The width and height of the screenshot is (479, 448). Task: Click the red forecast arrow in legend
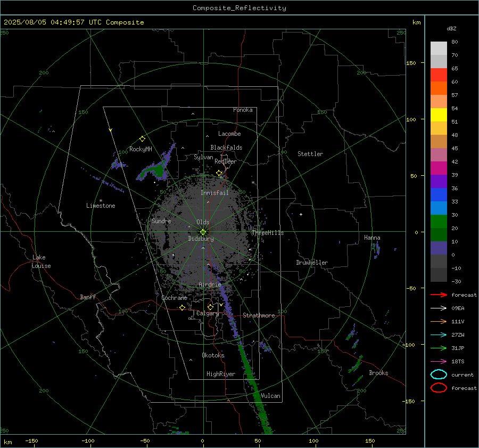pyautogui.click(x=439, y=295)
